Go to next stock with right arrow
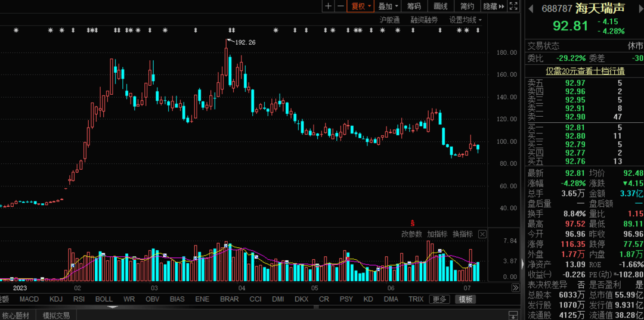Screen dimensions: 644x320 (640, 8)
